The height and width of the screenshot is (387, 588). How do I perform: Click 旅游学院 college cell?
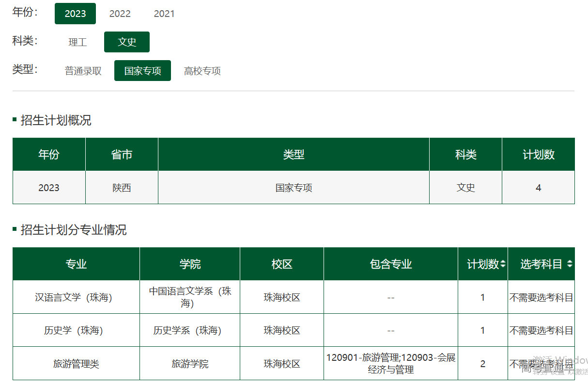pyautogui.click(x=190, y=364)
